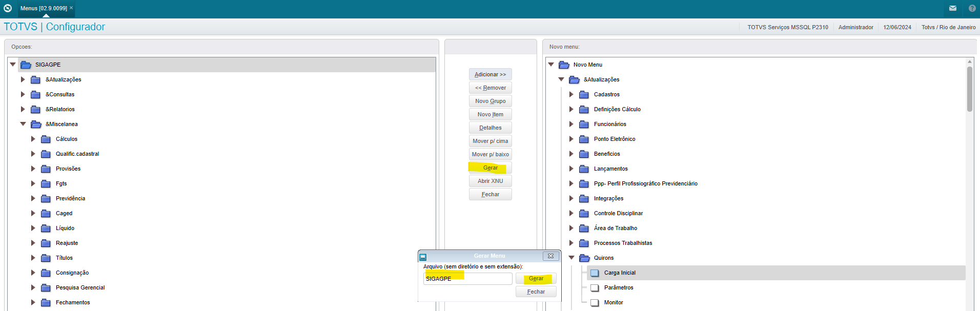Click the Cadastros folder icon

click(584, 94)
